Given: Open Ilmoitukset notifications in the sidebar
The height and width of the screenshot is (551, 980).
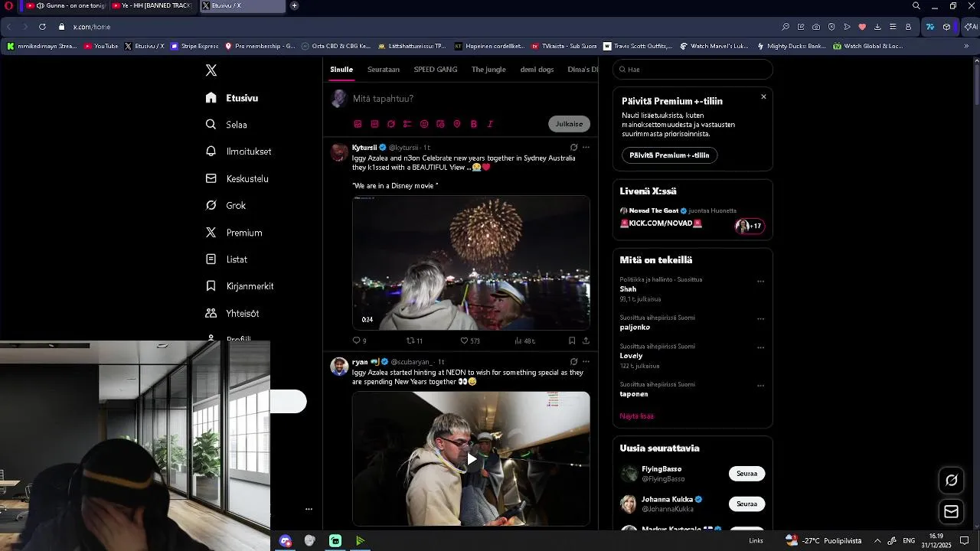Looking at the screenshot, I should click(239, 152).
